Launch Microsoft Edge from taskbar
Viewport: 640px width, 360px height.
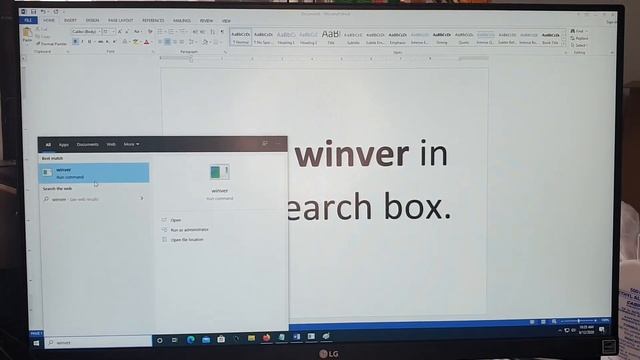pyautogui.click(x=191, y=340)
